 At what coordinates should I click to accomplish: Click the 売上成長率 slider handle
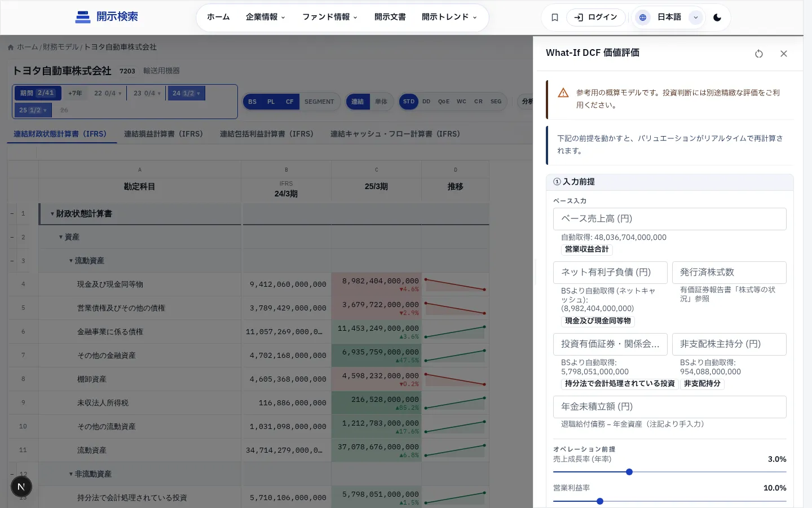[x=629, y=472]
